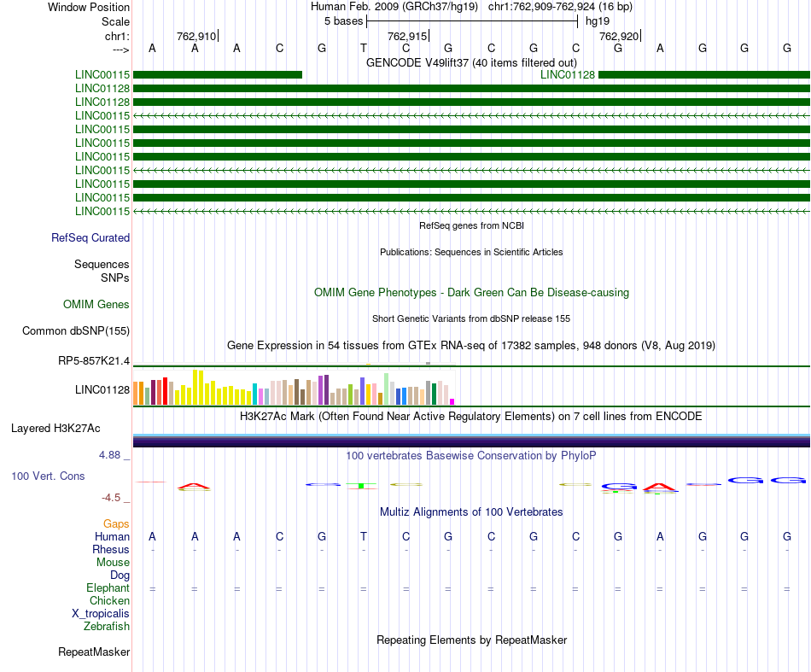Open the RefSeq genes from NCBI track title
811x672 pixels.
(471, 225)
